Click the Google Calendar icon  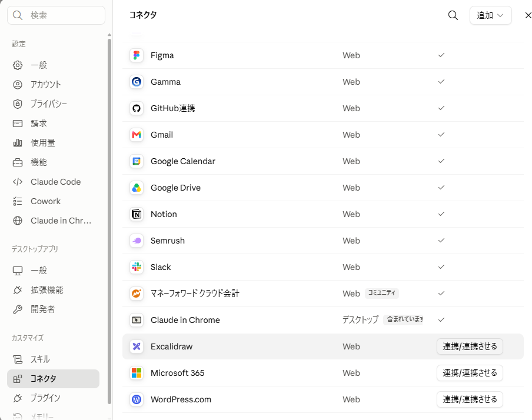pyautogui.click(x=137, y=161)
